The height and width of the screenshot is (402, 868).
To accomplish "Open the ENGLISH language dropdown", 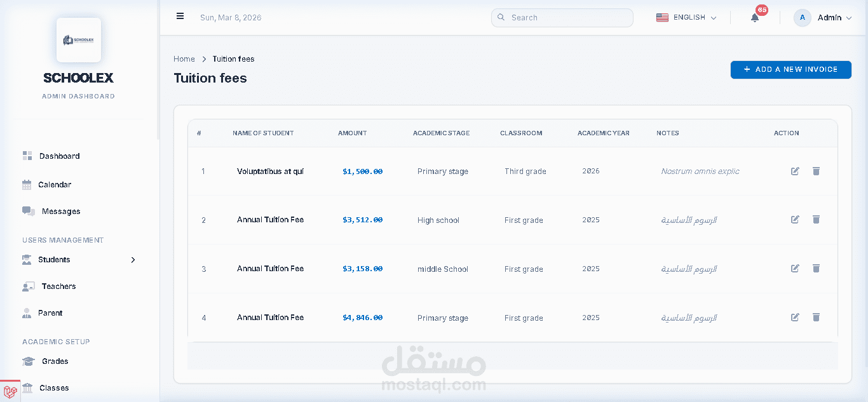I will (686, 18).
